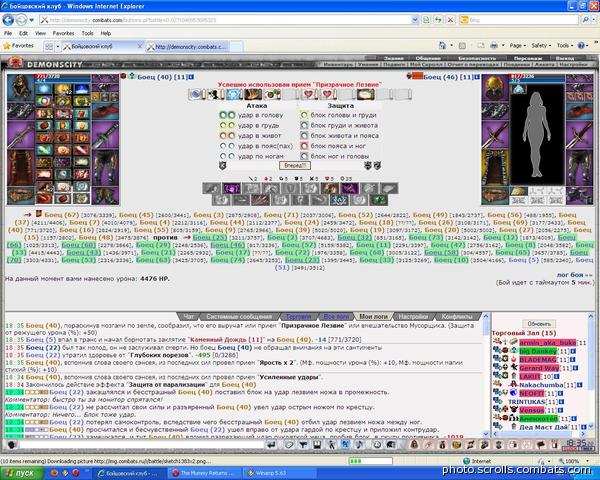Screen dimensions: 600x480
Task: Select second attack radio 'удар по ногам'
Action: (x=232, y=156)
